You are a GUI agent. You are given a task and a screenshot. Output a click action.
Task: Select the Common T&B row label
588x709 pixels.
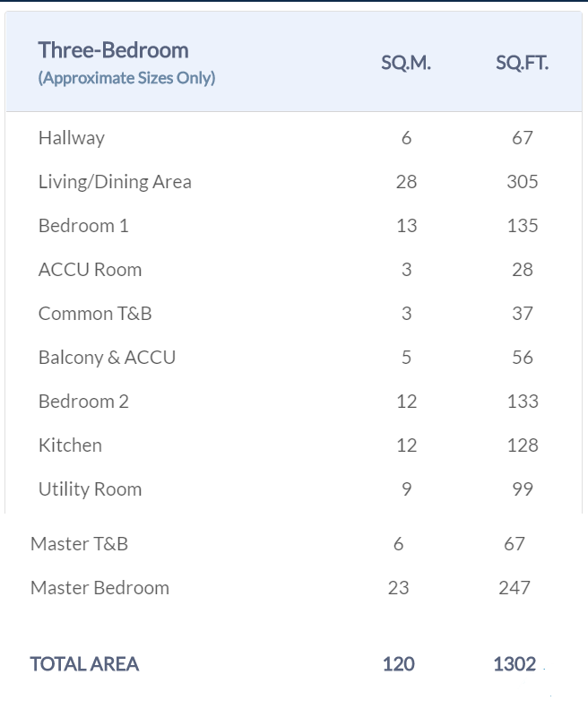tap(95, 313)
